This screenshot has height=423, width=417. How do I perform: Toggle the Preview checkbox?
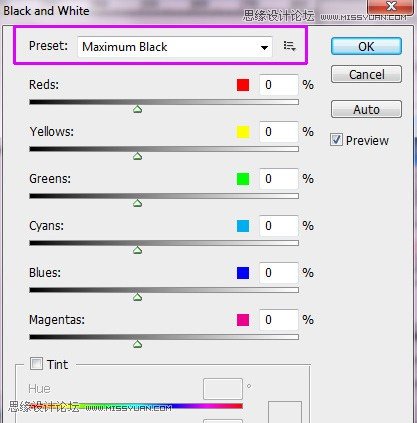[336, 140]
